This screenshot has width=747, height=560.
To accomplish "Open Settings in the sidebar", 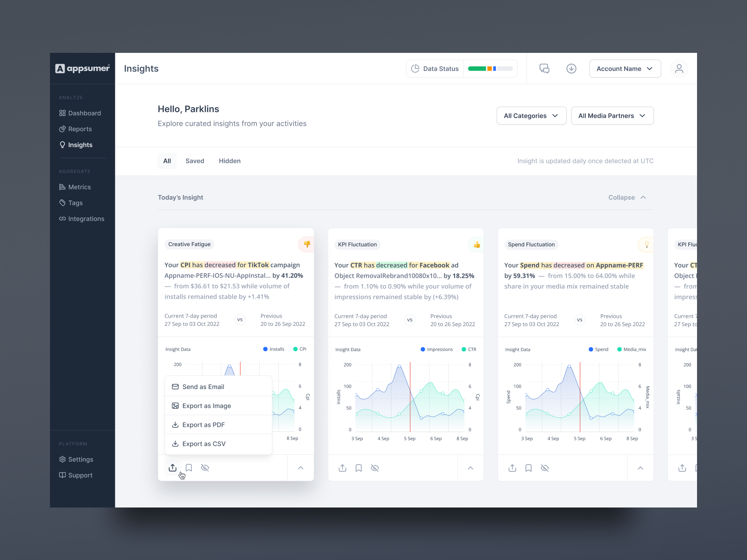I will coord(76,459).
